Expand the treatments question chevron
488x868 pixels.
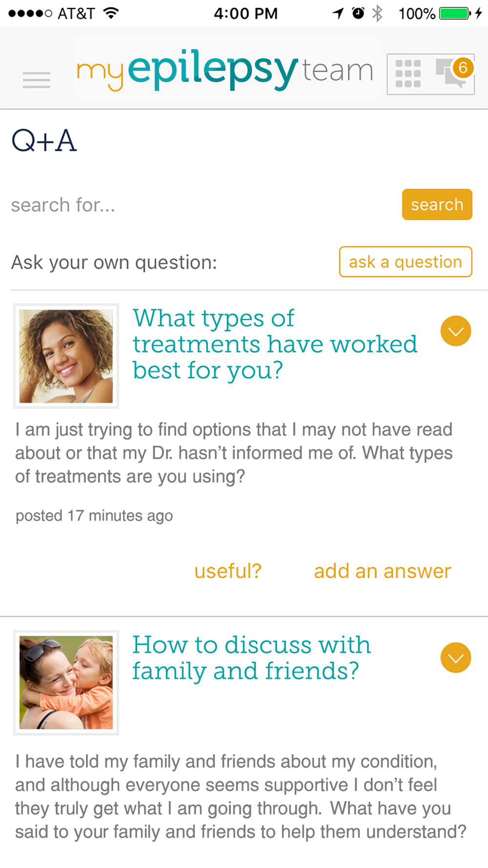[455, 331]
